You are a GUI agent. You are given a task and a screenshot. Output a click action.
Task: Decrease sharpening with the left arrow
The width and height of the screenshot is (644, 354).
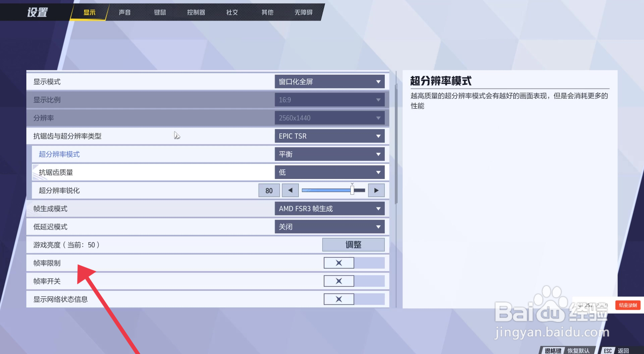(290, 190)
